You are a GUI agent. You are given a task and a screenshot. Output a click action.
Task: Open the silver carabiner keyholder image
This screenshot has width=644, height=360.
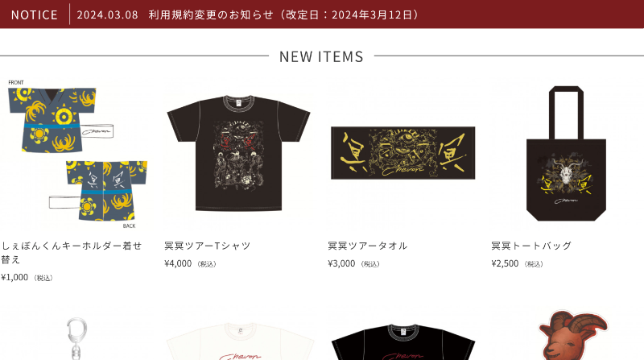pyautogui.click(x=76, y=338)
